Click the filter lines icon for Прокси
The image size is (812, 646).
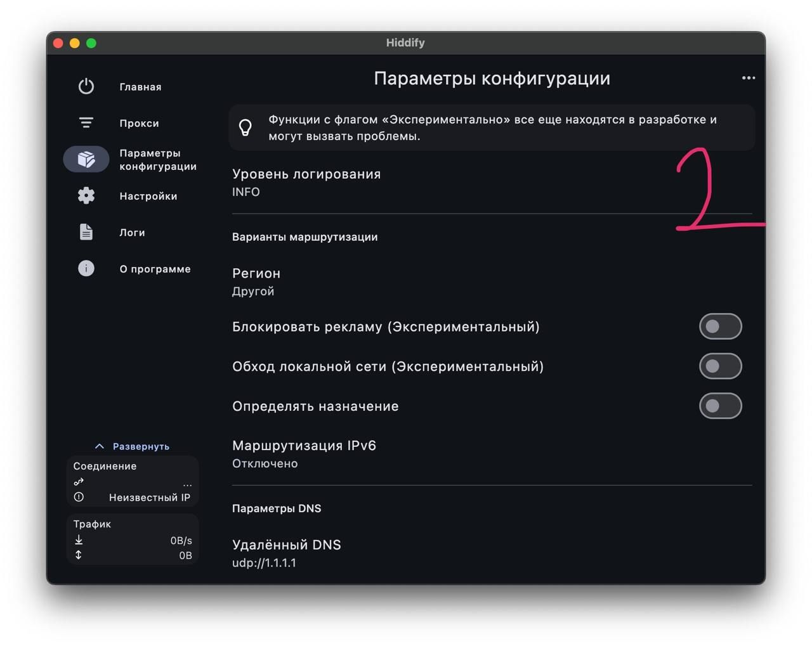(86, 122)
